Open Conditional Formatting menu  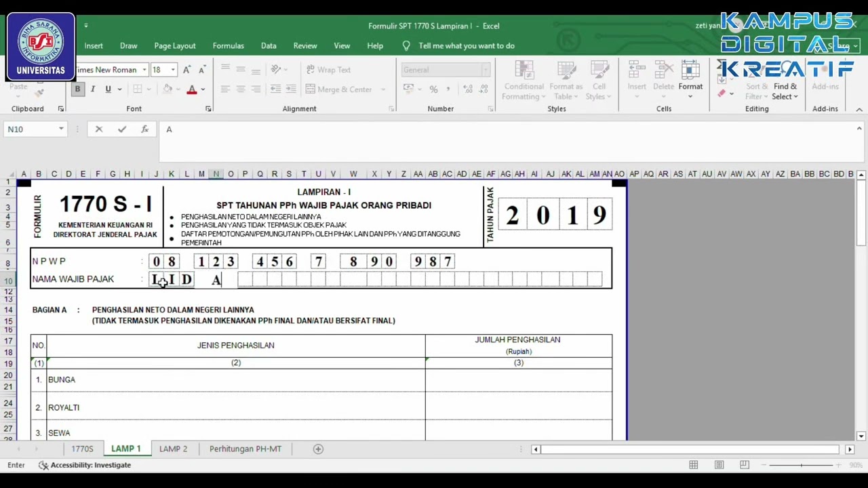[x=524, y=81]
